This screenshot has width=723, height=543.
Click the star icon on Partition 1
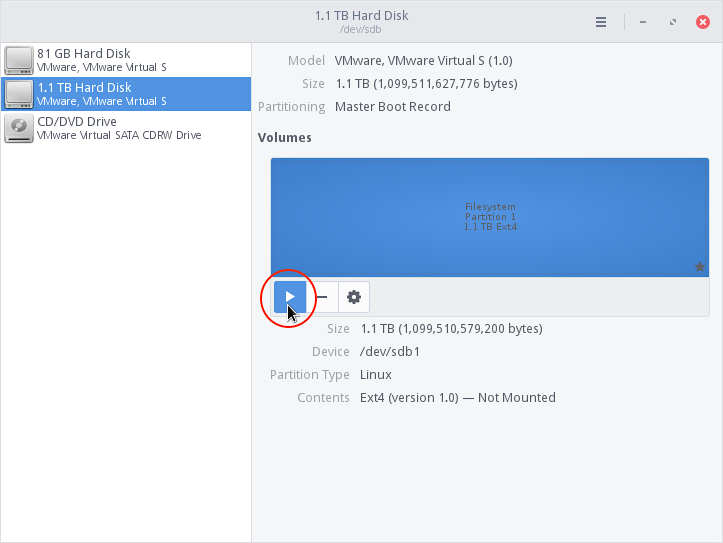coord(700,267)
